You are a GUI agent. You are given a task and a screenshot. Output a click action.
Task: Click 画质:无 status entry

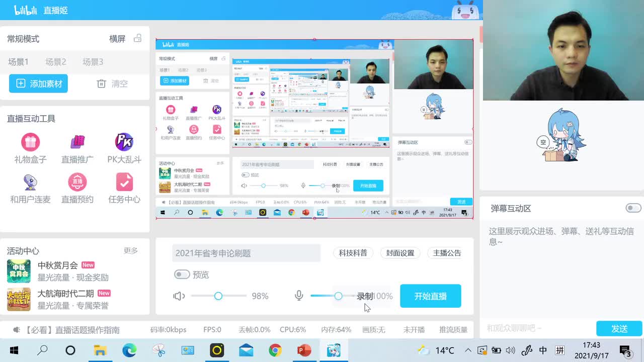tap(374, 330)
